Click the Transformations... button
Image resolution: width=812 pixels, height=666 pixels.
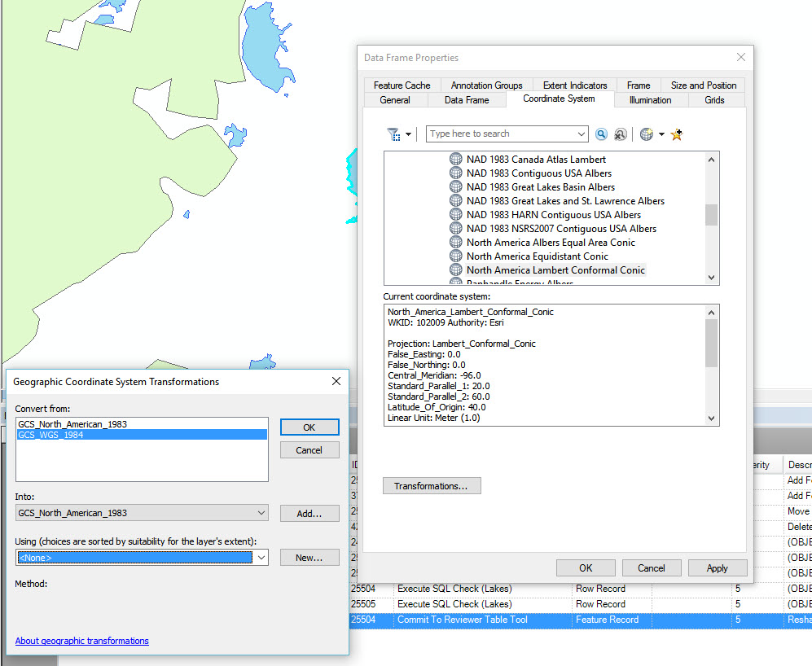(432, 486)
